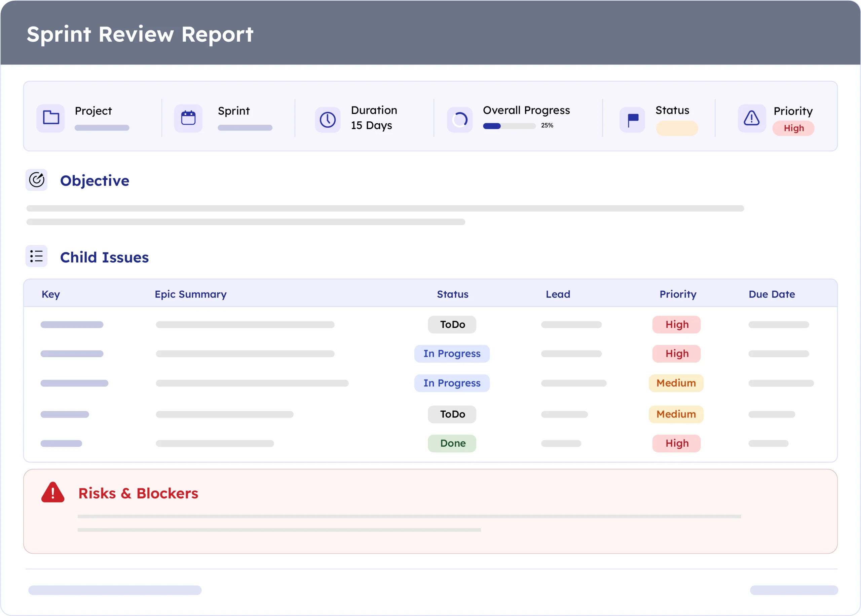This screenshot has height=616, width=861.
Task: Sort by the Lead column header
Action: tap(558, 294)
